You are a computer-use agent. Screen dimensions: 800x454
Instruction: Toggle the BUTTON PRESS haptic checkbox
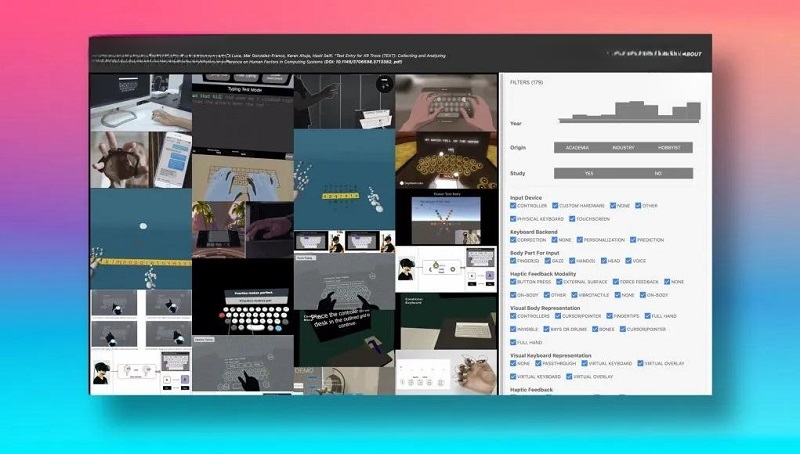pyautogui.click(x=513, y=282)
